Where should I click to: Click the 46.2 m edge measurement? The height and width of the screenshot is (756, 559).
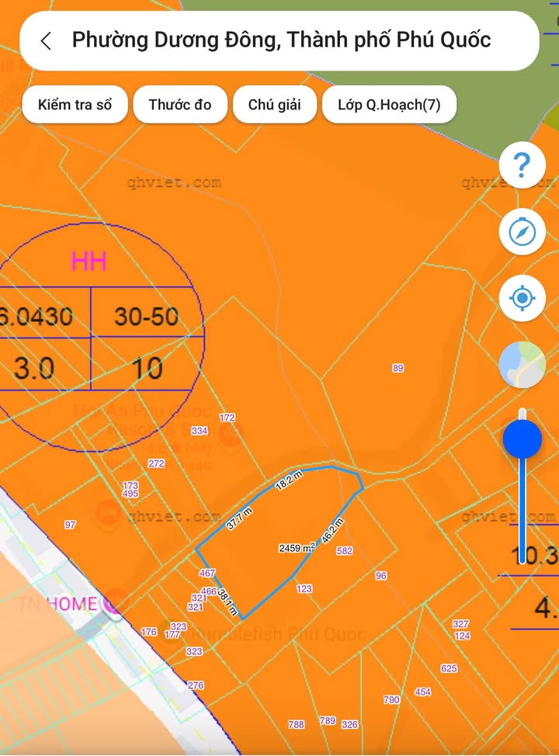[332, 530]
